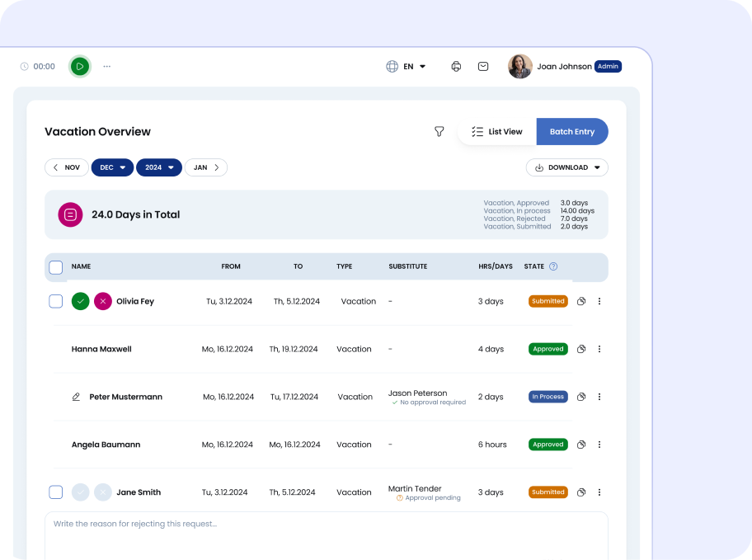Reject Olivia Fey's request with the pink X

(102, 301)
